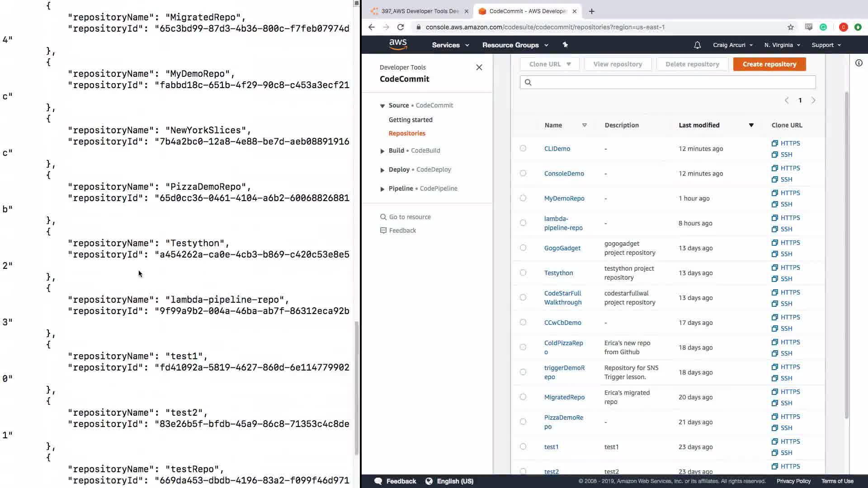
Task: Copy HTTPS clone URL for CLIDemo
Action: pyautogui.click(x=786, y=143)
